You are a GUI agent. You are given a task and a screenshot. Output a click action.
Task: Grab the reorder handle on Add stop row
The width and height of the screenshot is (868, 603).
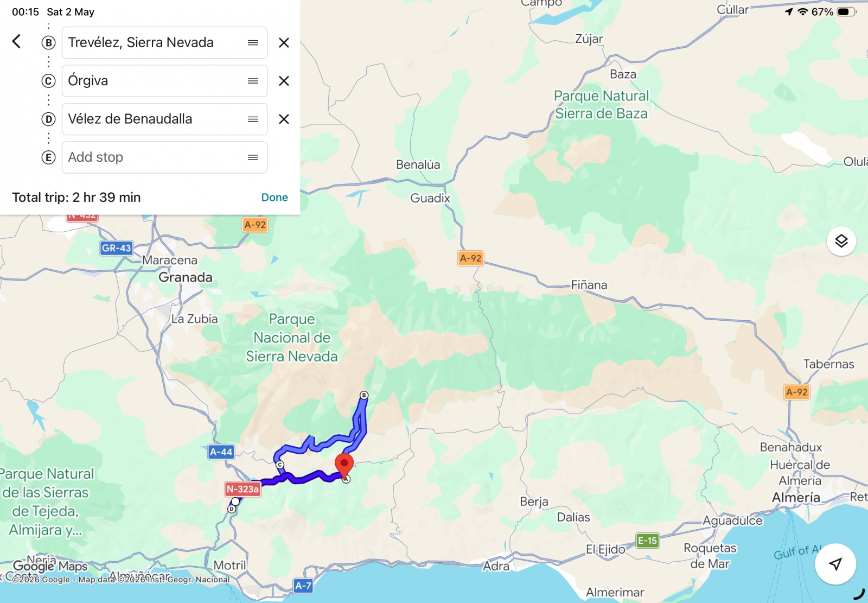click(x=253, y=157)
